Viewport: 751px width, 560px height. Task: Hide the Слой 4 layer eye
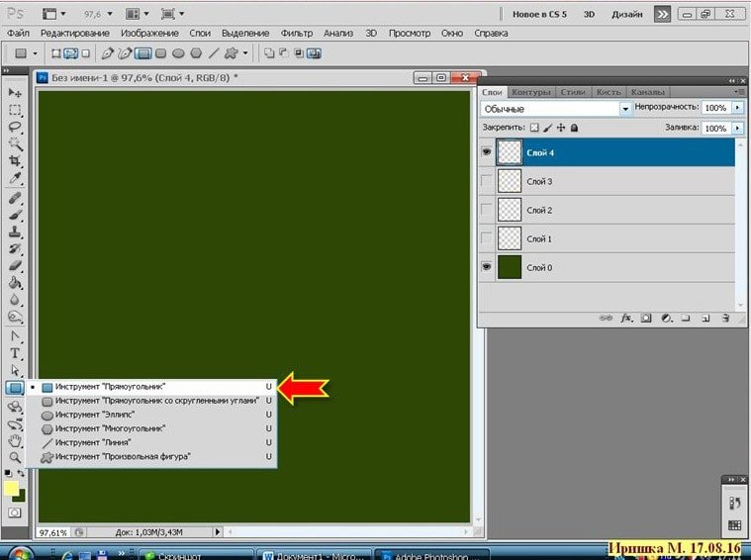click(x=486, y=152)
